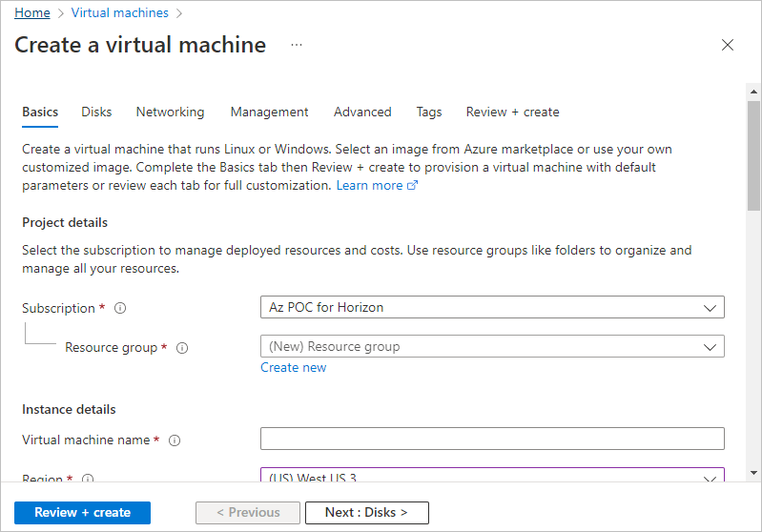
Task: Click the Virtual machine name info icon
Action: click(x=175, y=440)
